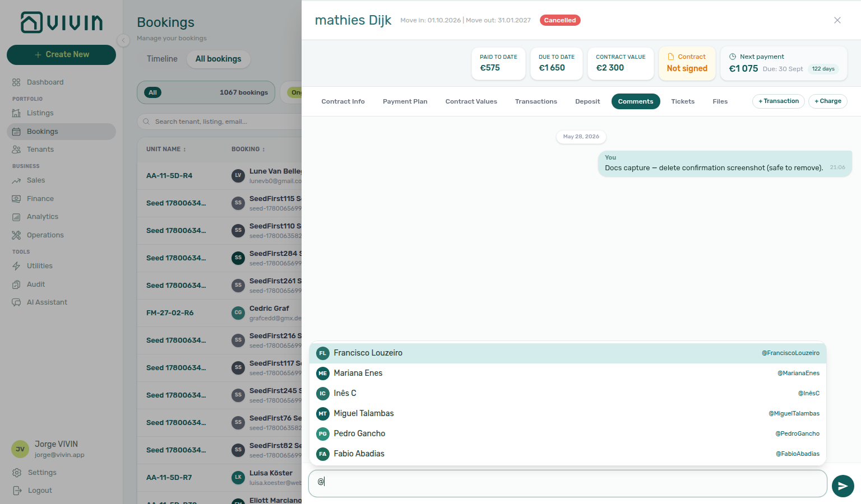
Task: Collapse the sidebar with the chevron button
Action: point(123,40)
